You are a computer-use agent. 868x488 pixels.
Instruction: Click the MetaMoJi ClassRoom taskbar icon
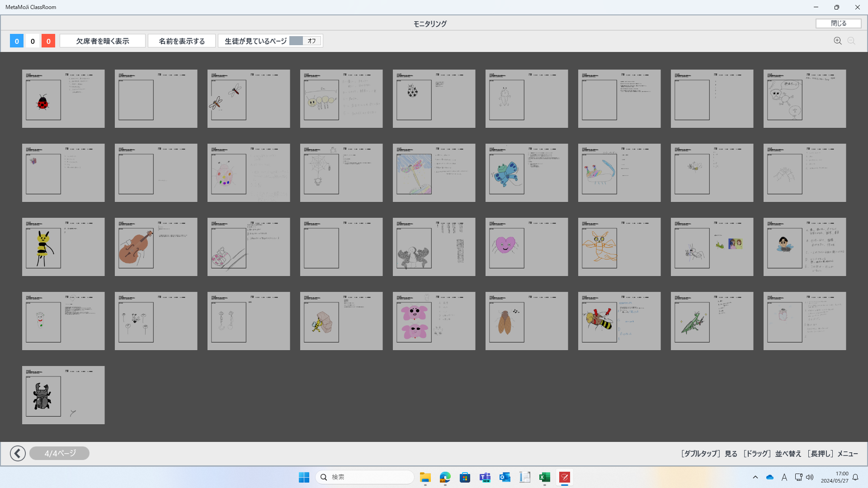pyautogui.click(x=565, y=477)
